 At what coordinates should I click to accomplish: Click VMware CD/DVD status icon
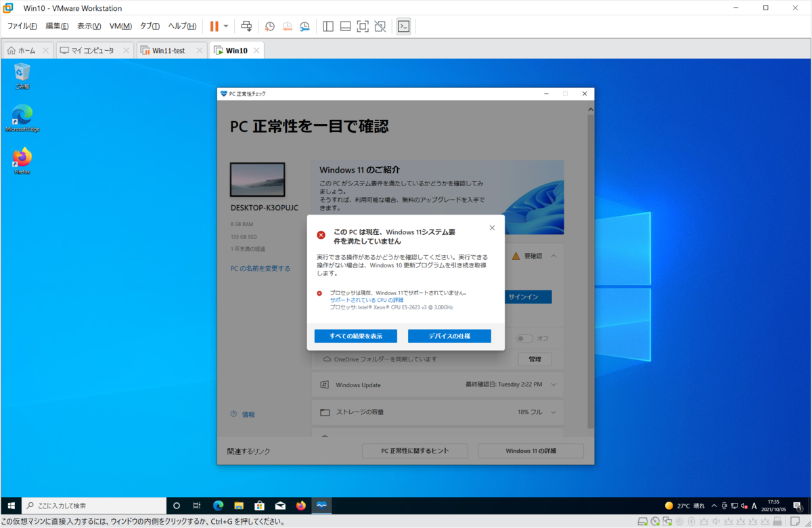click(656, 521)
